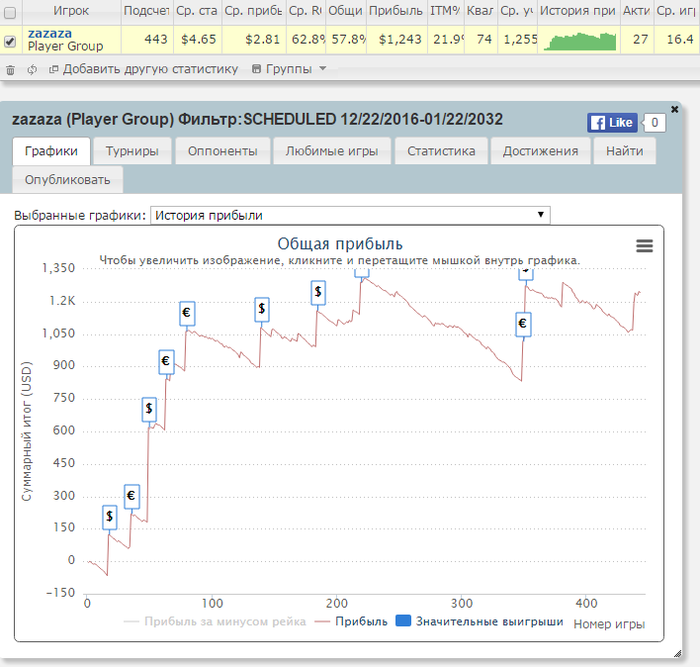Open the Опубликовать tab
Viewport: 700px width, 667px height.
tap(67, 180)
